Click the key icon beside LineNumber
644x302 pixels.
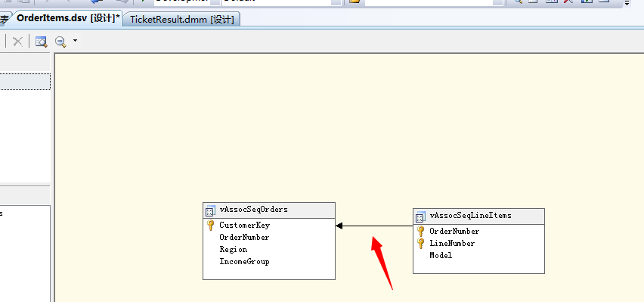tap(420, 243)
